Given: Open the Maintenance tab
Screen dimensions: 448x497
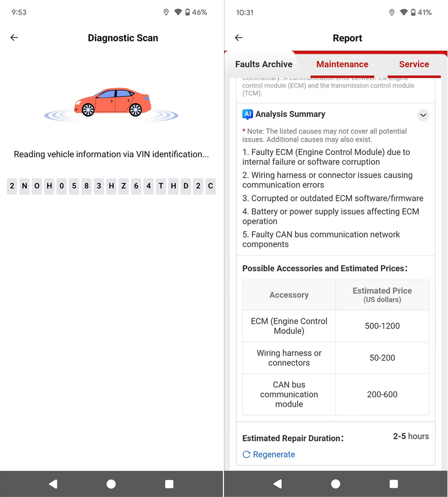Looking at the screenshot, I should point(342,64).
